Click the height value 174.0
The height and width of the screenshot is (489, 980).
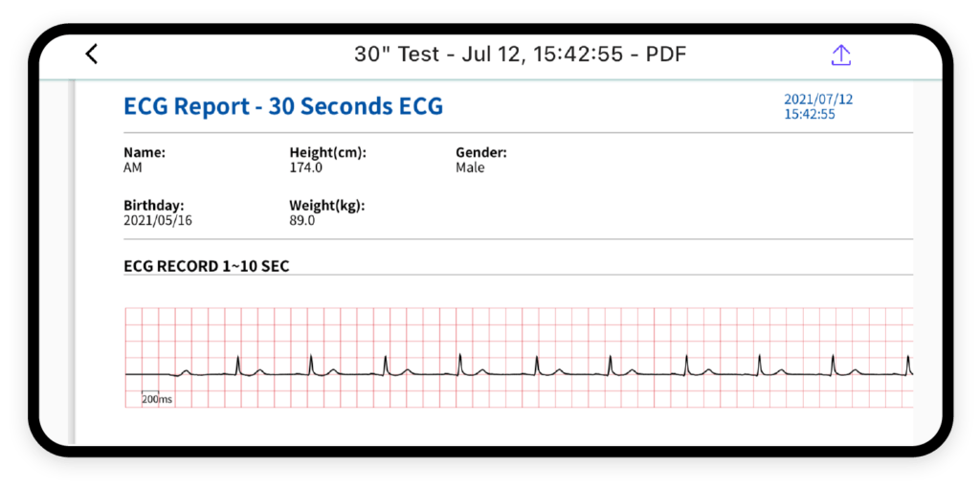click(305, 167)
